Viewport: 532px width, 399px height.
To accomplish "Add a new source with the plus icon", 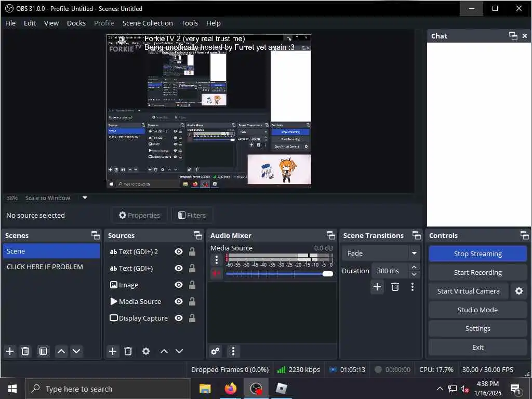I will pyautogui.click(x=113, y=351).
